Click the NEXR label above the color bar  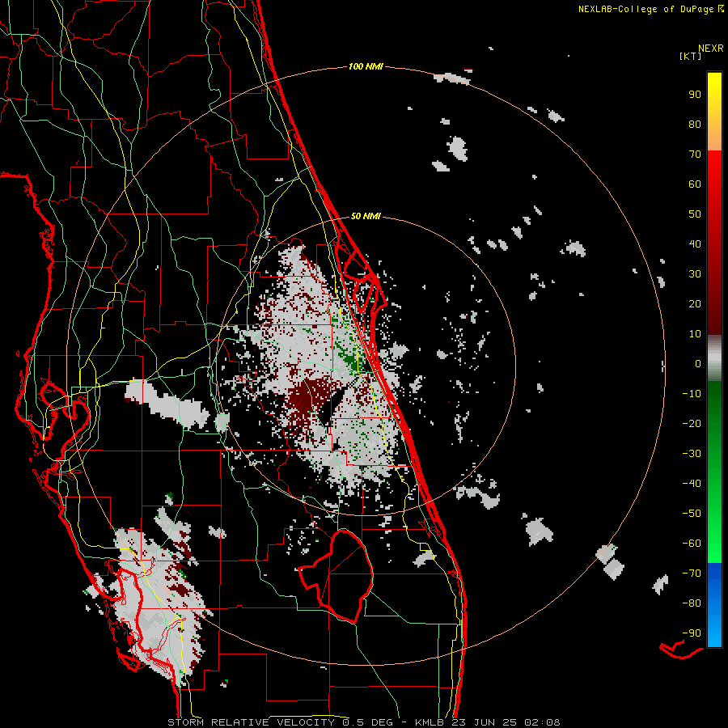pyautogui.click(x=711, y=49)
